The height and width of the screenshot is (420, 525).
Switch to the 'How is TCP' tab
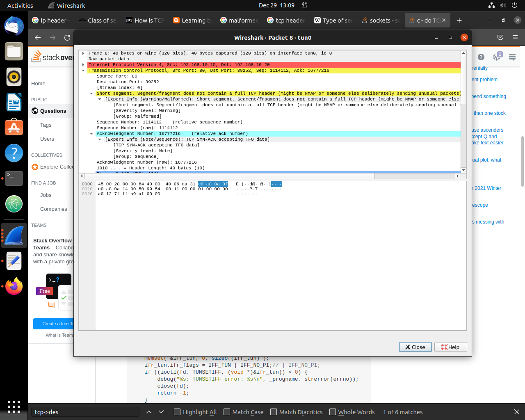click(145, 20)
